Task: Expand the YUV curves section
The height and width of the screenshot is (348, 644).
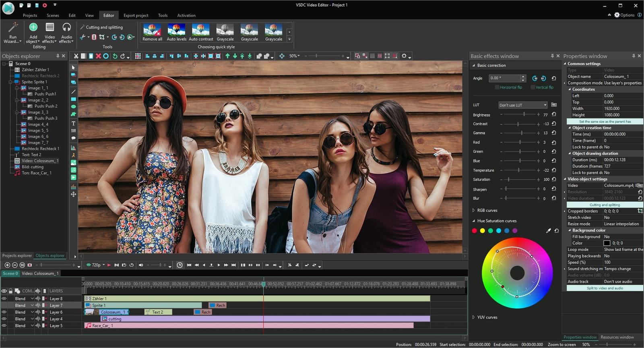Action: click(474, 317)
